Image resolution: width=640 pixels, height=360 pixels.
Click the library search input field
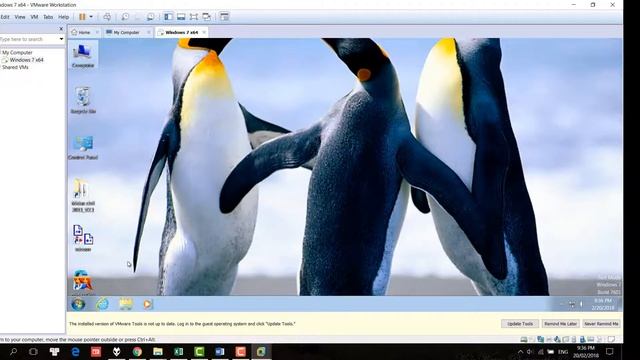point(29,39)
